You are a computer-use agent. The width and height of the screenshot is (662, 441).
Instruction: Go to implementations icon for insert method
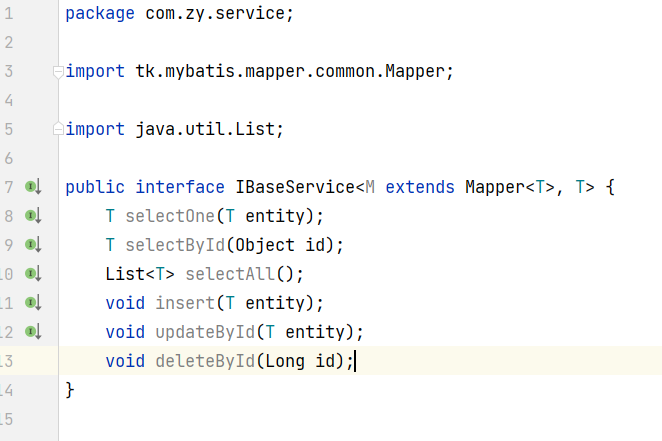(x=33, y=302)
